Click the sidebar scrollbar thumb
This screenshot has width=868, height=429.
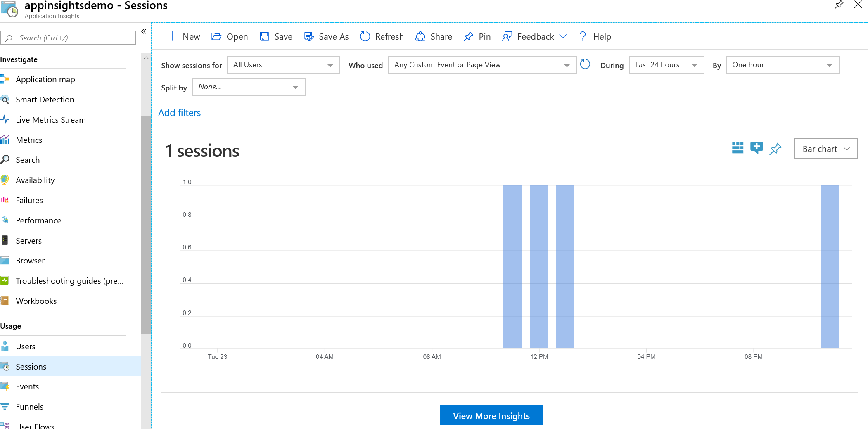[x=146, y=225]
